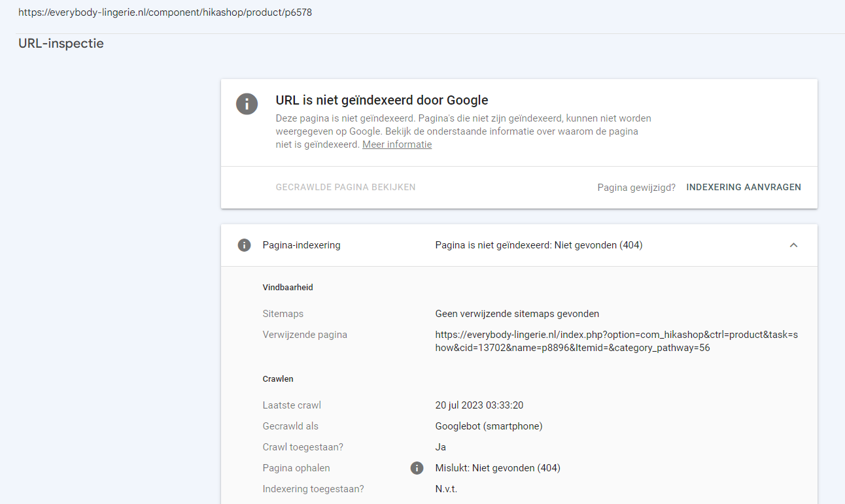845x504 pixels.
Task: Click the Vindbaarheid section label
Action: pyautogui.click(x=287, y=287)
